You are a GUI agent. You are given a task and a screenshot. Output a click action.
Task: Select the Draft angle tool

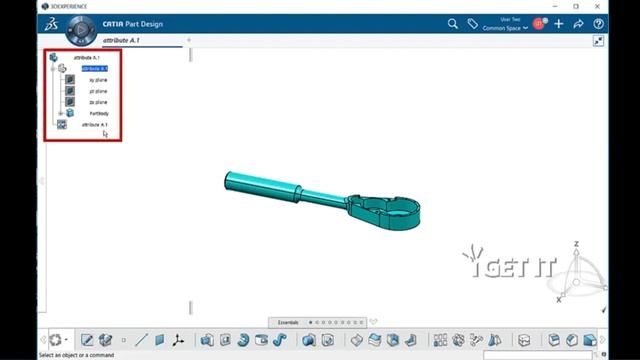click(411, 340)
